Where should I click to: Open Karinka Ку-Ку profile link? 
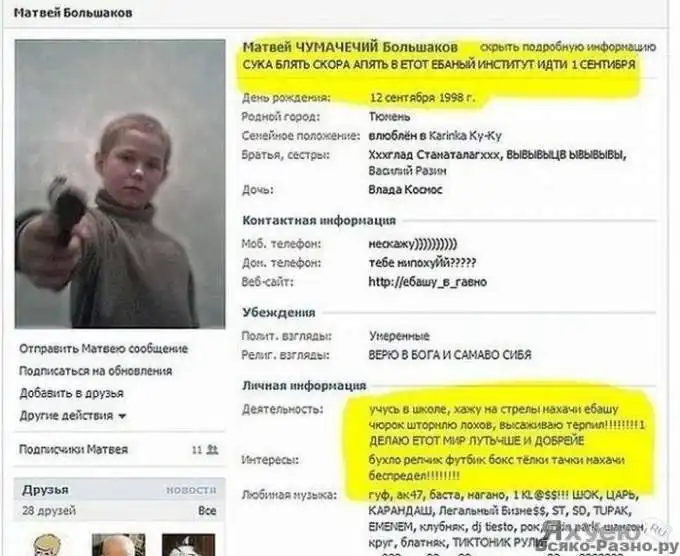465,136
